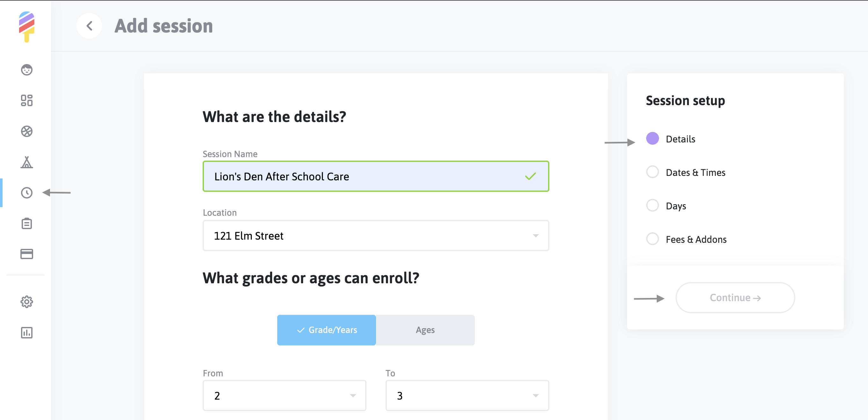
Task: Open the bar chart reports icon
Action: coord(27,333)
